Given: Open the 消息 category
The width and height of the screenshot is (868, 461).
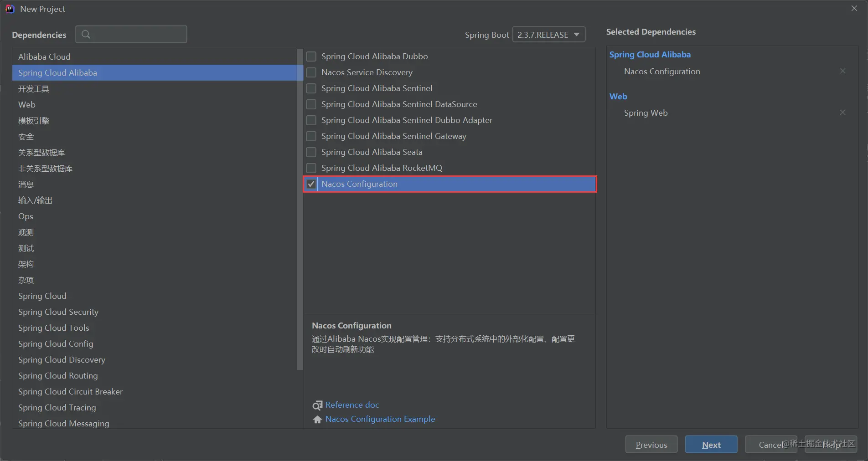Looking at the screenshot, I should (154, 184).
